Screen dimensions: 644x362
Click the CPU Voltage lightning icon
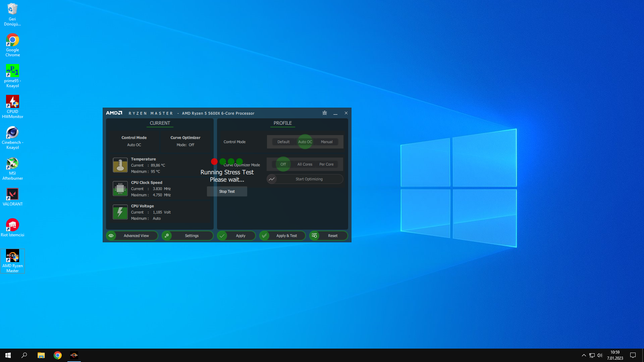pyautogui.click(x=120, y=212)
